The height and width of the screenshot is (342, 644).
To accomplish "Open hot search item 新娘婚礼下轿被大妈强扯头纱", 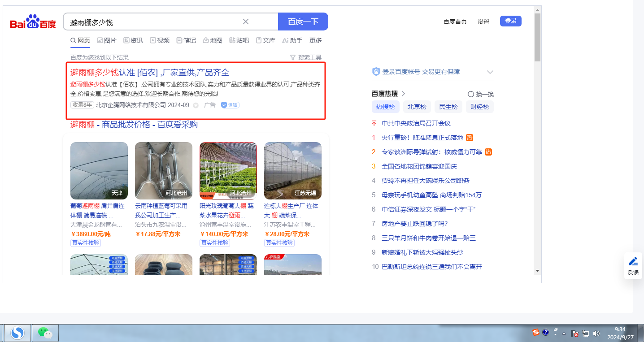I will pos(422,252).
